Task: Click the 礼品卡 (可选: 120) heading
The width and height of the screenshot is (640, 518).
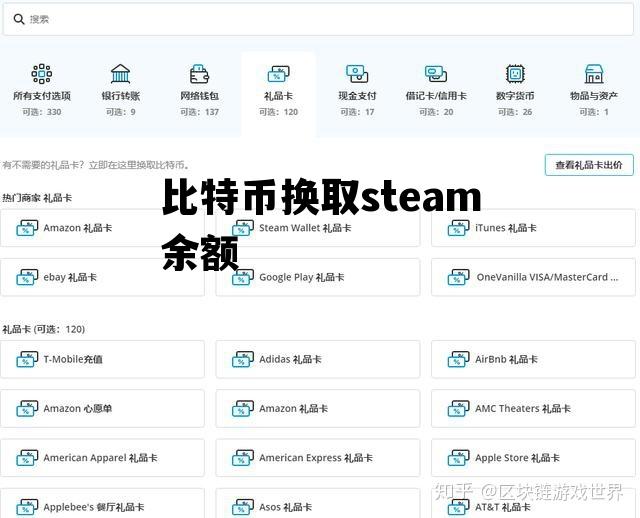Action: (44, 329)
